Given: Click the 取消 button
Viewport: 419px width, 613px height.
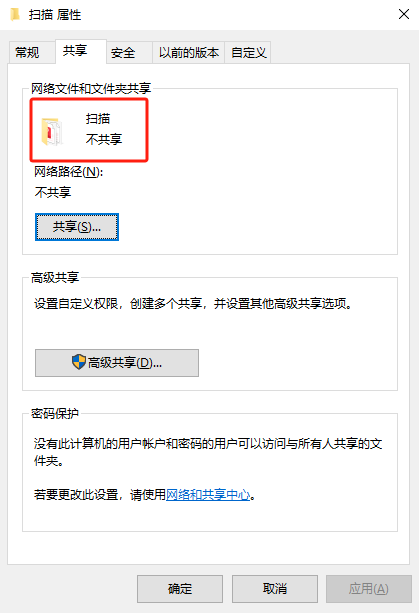Looking at the screenshot, I should 275,588.
